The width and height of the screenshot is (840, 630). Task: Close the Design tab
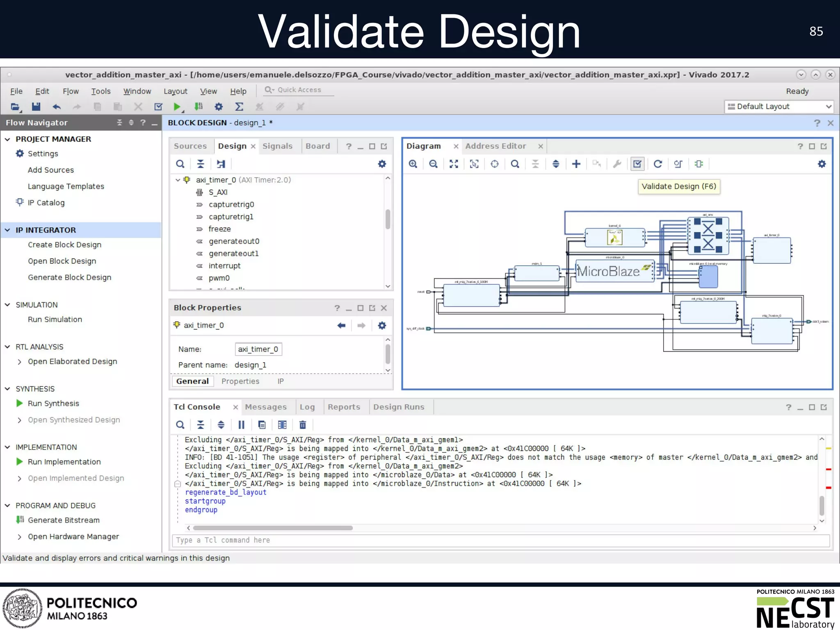tap(253, 146)
